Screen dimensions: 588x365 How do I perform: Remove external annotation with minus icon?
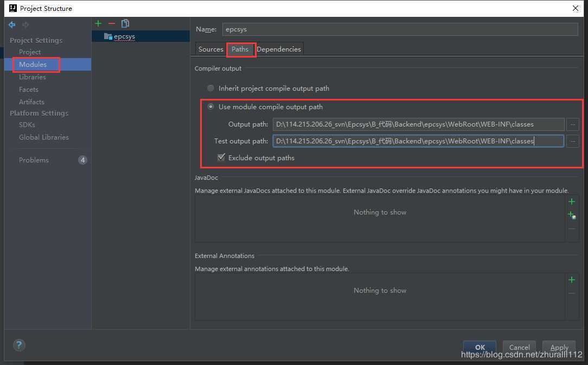coord(572,294)
